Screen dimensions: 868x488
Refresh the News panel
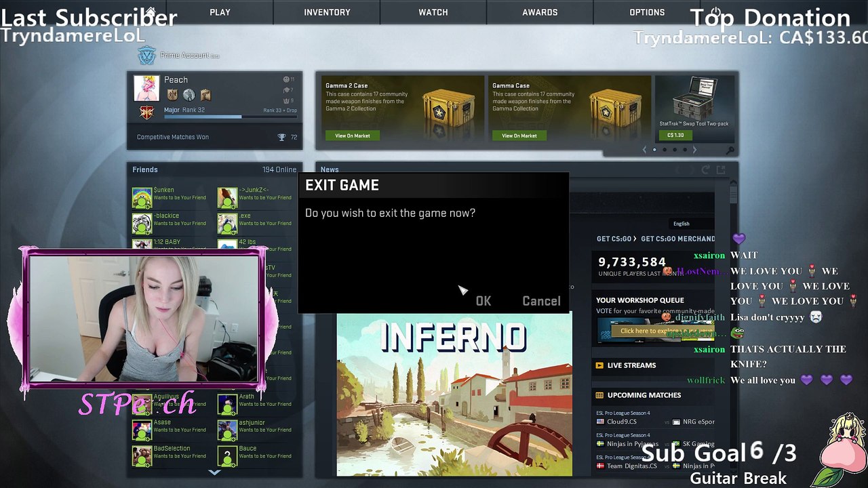coord(706,169)
